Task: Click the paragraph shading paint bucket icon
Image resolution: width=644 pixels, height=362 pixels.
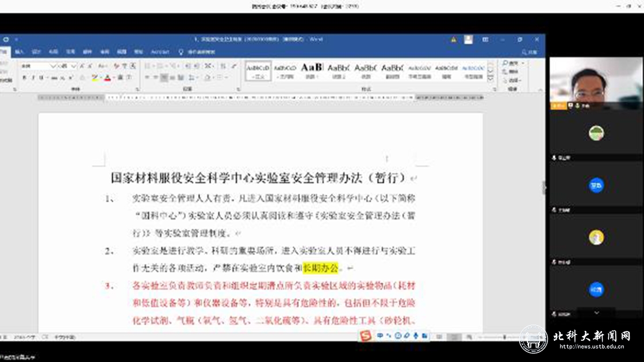Action: click(x=208, y=78)
